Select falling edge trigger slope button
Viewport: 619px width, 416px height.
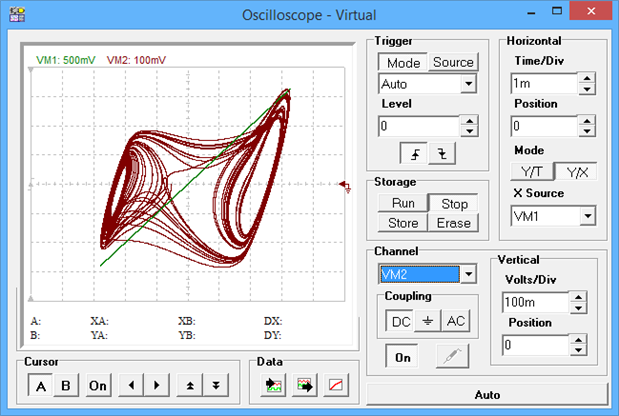pyautogui.click(x=442, y=153)
